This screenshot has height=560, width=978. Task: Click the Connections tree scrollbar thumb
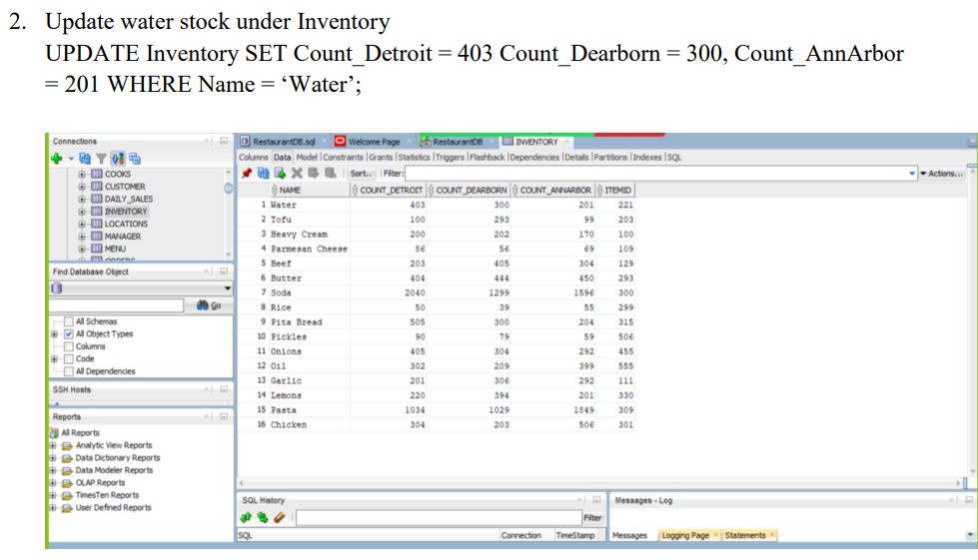pyautogui.click(x=228, y=186)
